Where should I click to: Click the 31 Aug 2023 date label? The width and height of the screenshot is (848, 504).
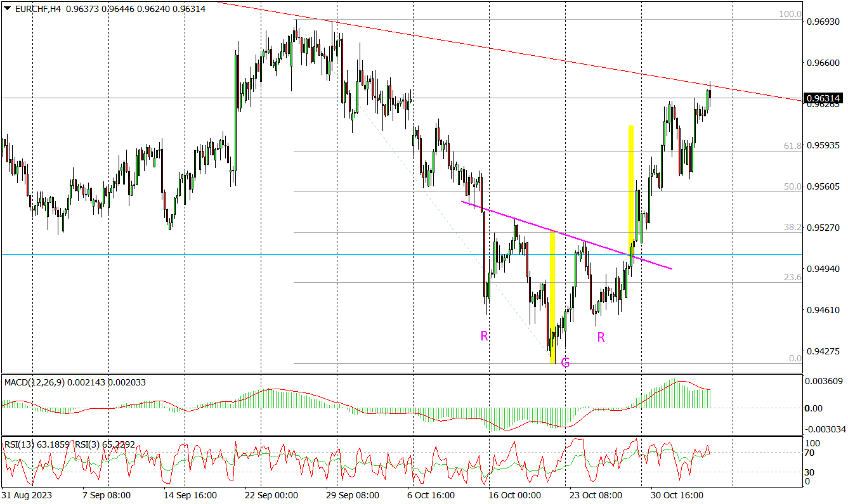[27, 495]
